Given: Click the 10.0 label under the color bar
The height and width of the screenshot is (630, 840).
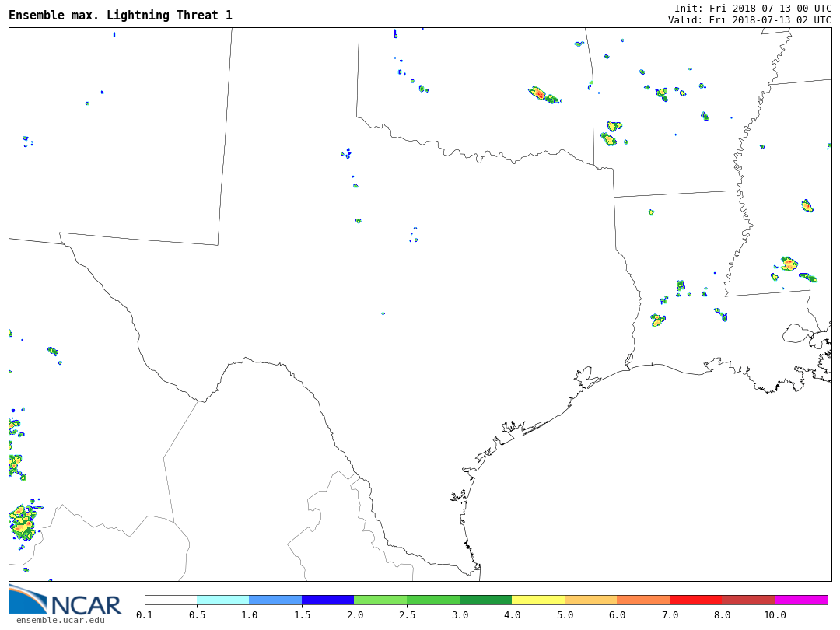Looking at the screenshot, I should click(x=774, y=615).
